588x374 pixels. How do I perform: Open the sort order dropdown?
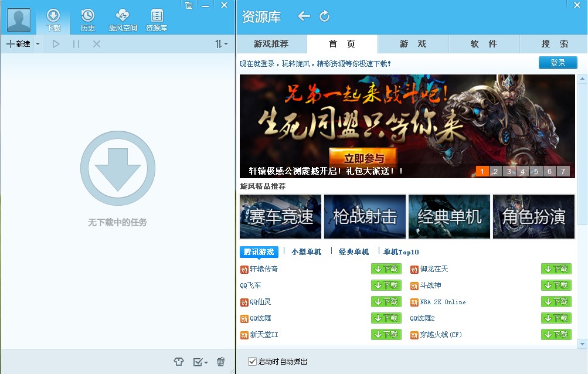pos(221,43)
